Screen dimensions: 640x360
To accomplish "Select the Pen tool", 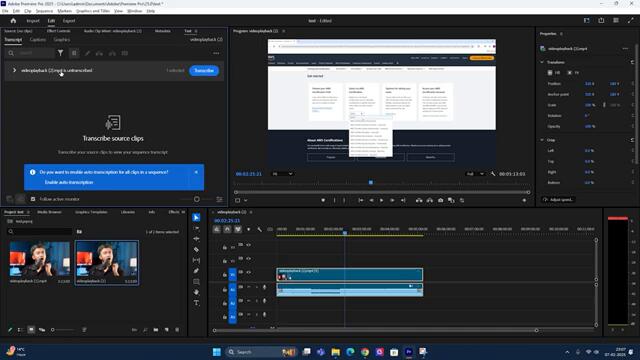I will [x=196, y=271].
